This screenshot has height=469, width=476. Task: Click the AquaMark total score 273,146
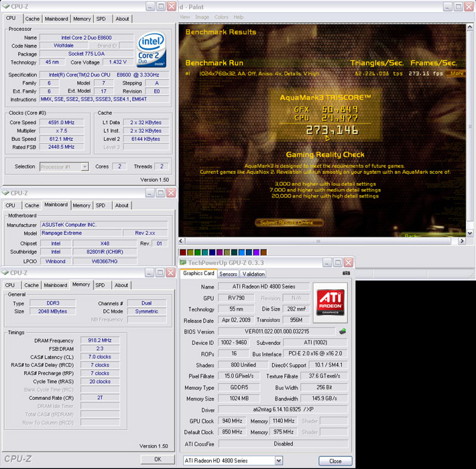tap(332, 130)
